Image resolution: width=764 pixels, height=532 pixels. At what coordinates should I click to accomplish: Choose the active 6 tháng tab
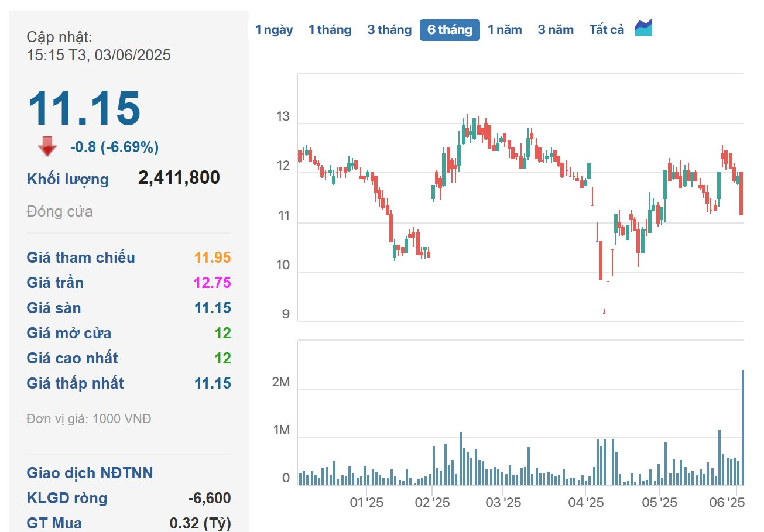click(x=450, y=30)
